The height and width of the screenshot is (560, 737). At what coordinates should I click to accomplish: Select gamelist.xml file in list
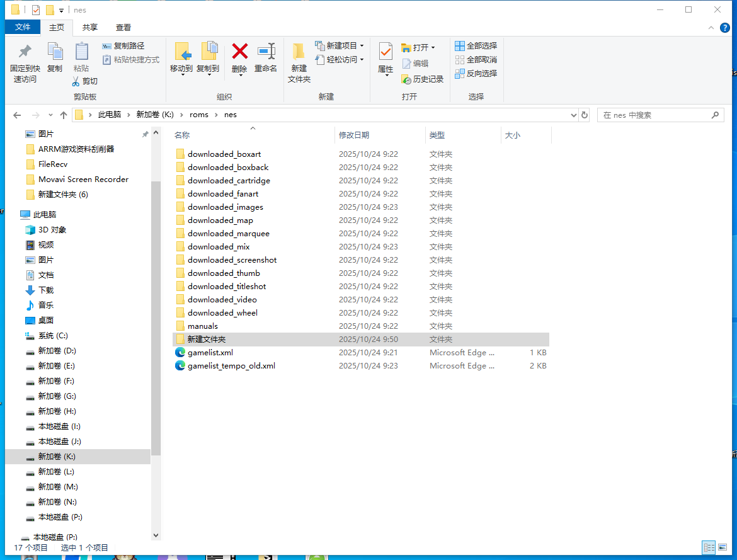[x=210, y=353]
